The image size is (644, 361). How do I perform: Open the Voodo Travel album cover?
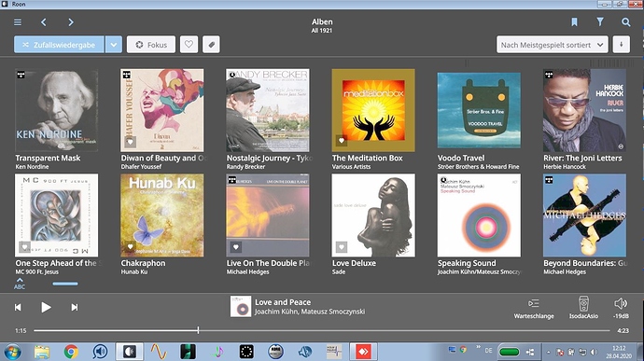(479, 110)
